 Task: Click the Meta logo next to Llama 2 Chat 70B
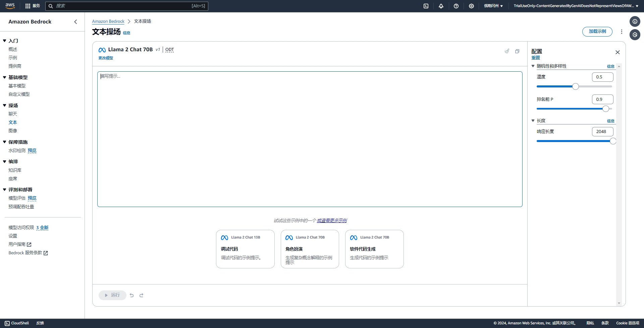[102, 50]
